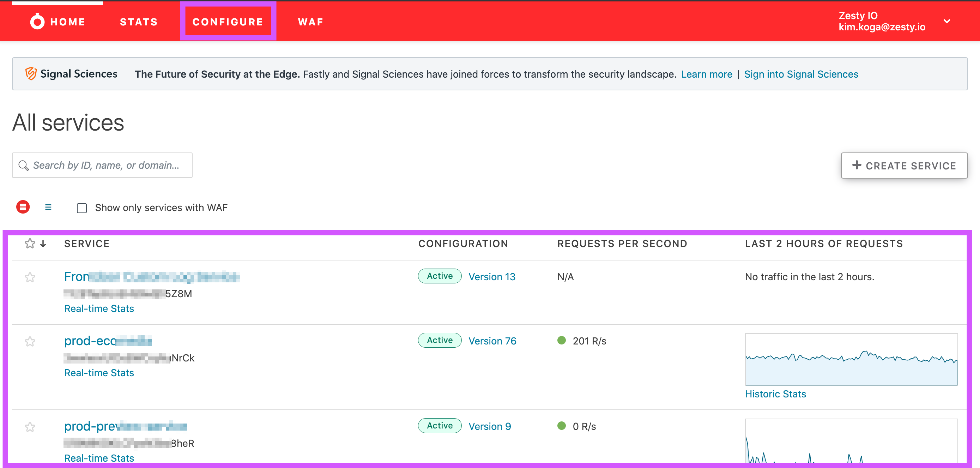Click the Signal Sciences shield logo

pos(31,73)
